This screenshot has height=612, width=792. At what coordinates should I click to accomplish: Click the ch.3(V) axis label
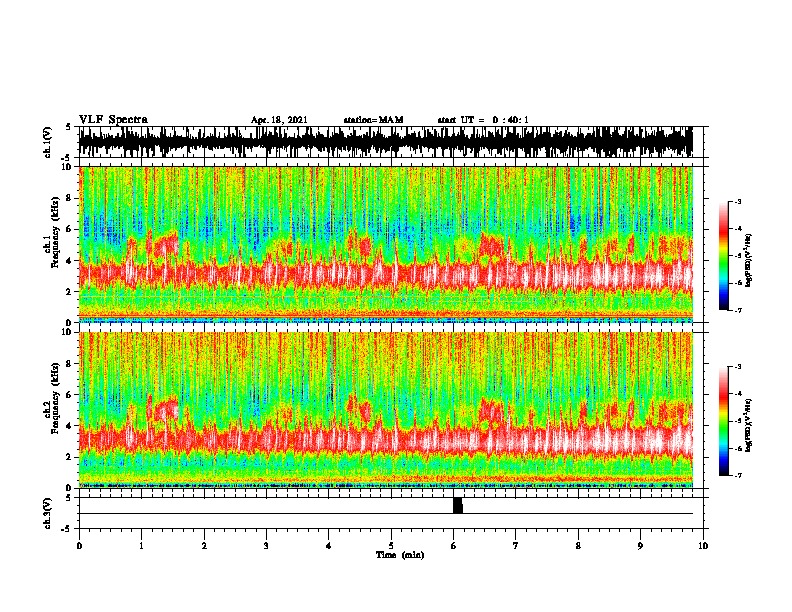48,513
